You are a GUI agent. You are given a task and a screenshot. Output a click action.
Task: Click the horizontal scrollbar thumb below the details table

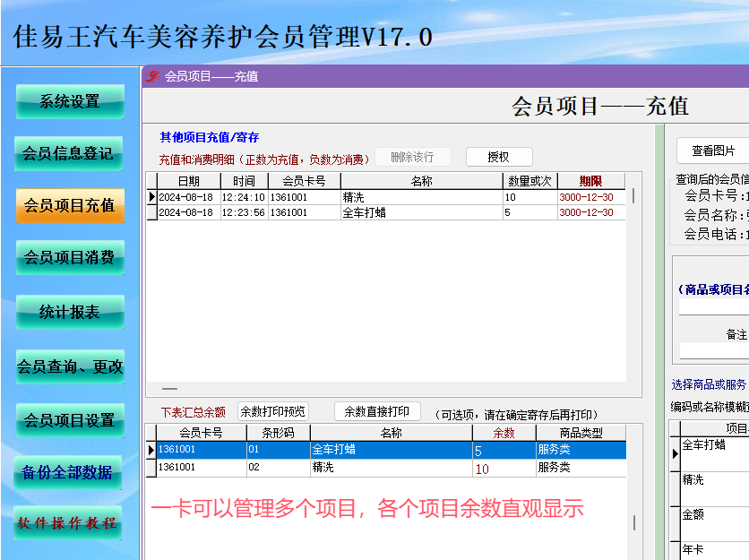[x=169, y=389]
